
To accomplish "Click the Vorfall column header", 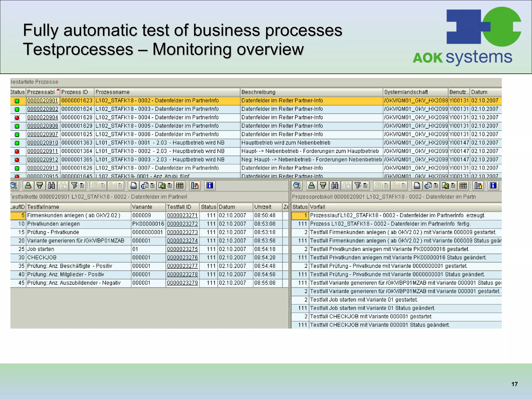I will (405, 207).
